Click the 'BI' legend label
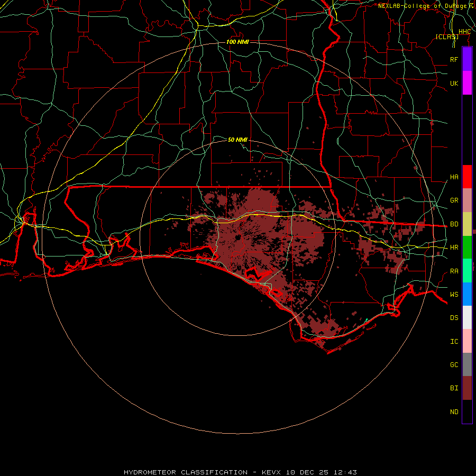Image resolution: width=476 pixels, height=476 pixels. [454, 388]
